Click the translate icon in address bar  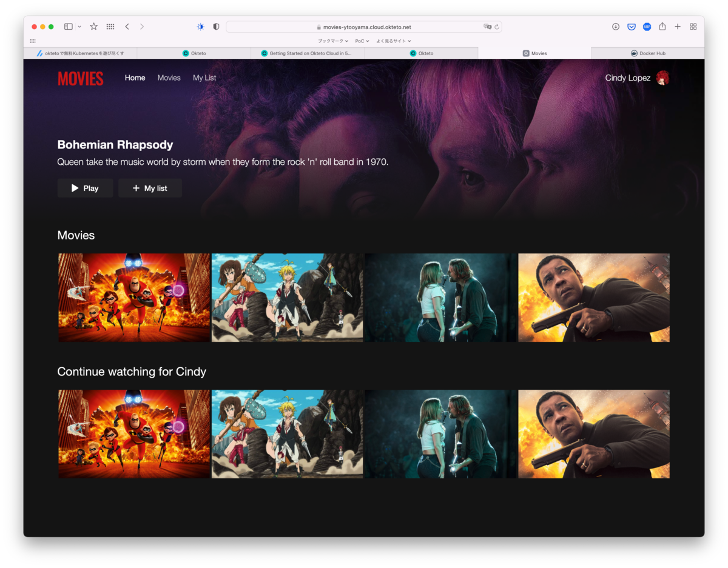pos(487,27)
